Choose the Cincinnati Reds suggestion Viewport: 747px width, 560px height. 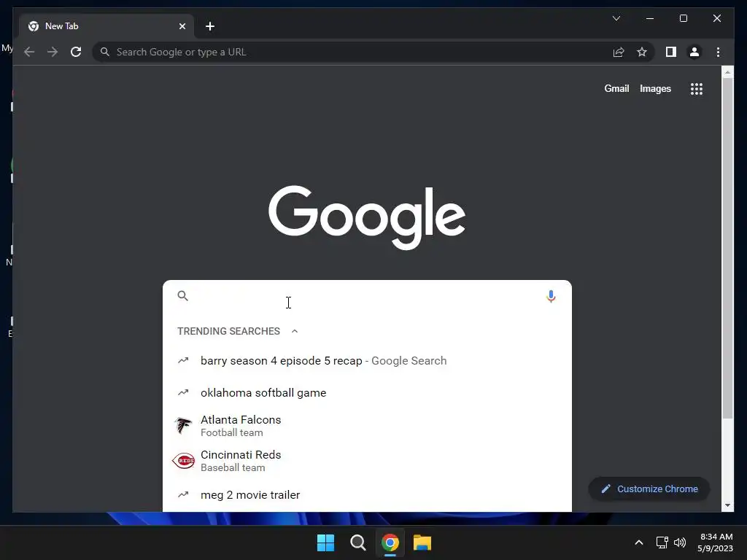point(367,461)
